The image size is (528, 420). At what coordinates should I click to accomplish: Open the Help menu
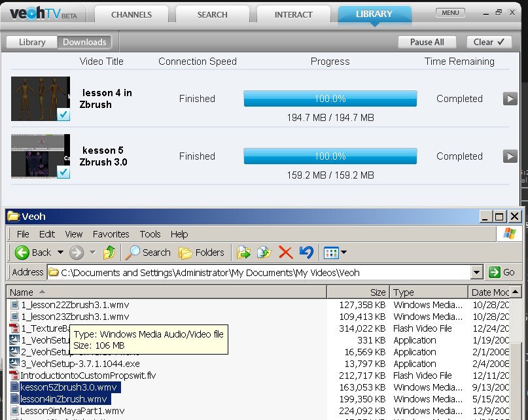tap(179, 234)
